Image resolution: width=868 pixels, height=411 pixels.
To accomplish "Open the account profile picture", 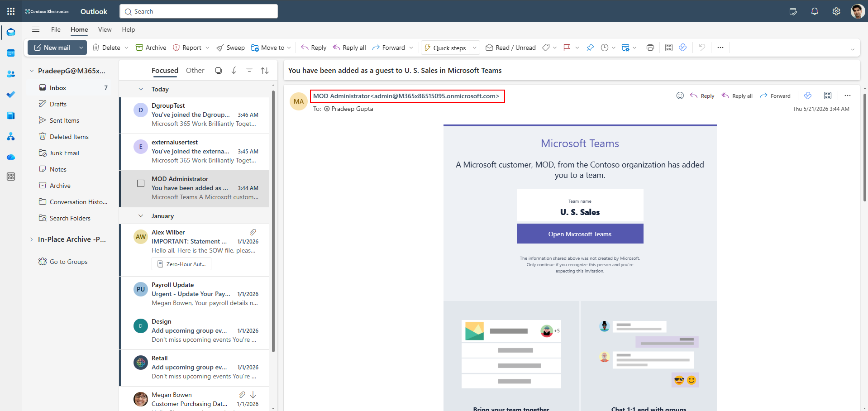I will (x=858, y=11).
